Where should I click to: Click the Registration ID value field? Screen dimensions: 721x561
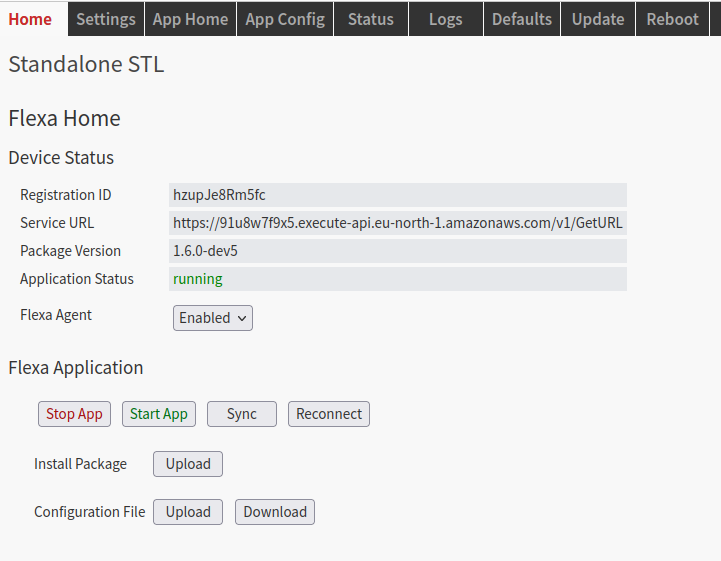point(398,195)
